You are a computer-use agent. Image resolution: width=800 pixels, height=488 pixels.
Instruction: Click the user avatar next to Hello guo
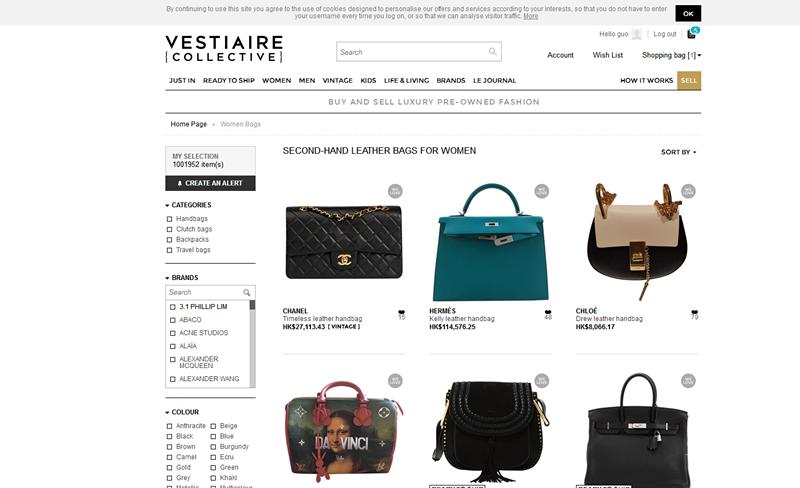tap(636, 34)
